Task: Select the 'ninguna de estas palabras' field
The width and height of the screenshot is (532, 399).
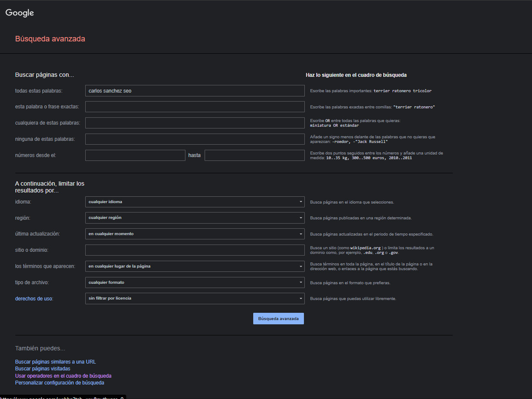Action: [x=195, y=139]
